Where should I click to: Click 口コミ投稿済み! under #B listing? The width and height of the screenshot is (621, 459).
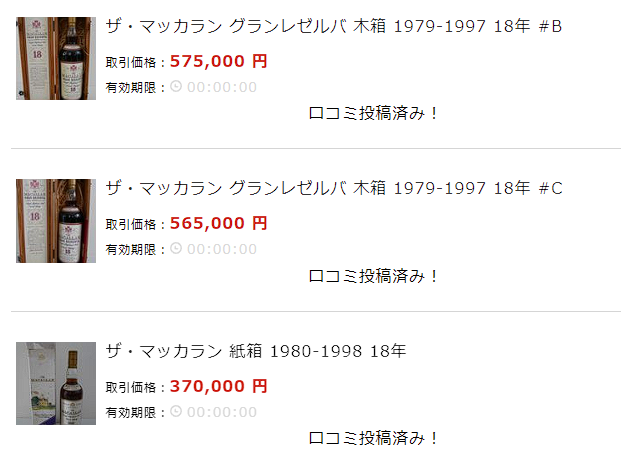pyautogui.click(x=374, y=113)
